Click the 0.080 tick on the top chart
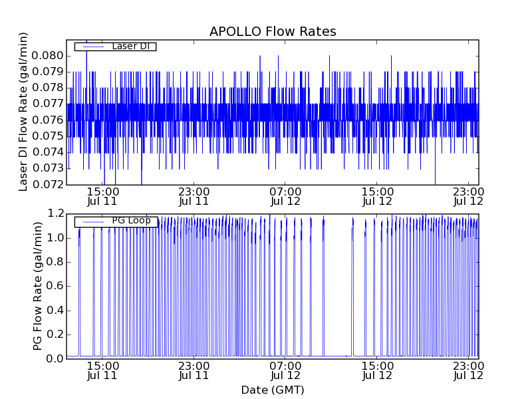 tap(47, 56)
